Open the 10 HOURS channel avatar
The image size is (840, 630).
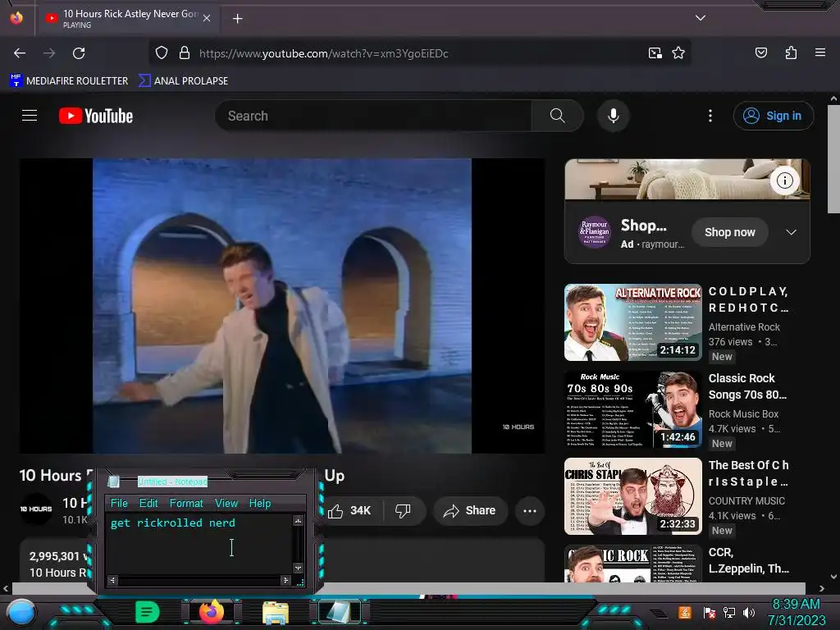[x=36, y=509]
